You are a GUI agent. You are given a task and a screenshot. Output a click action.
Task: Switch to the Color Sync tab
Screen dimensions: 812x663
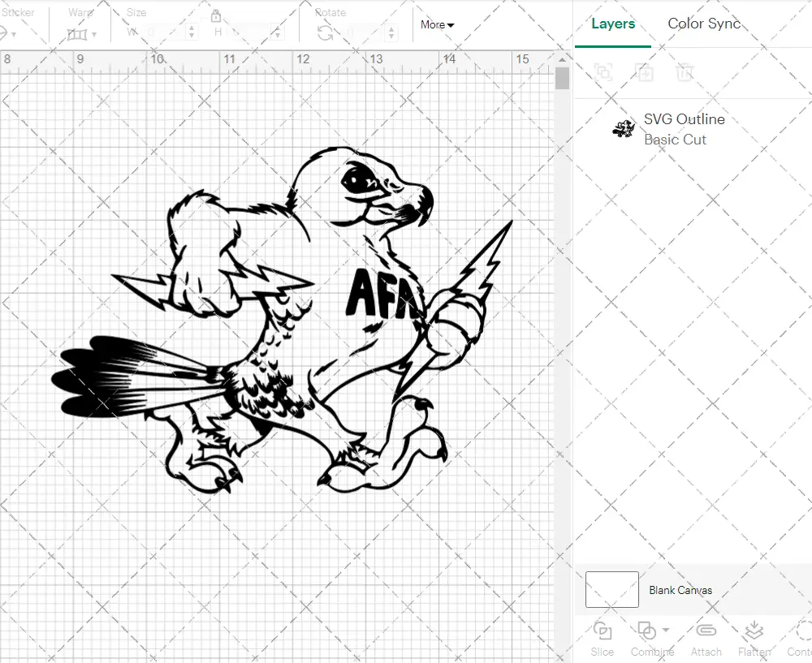click(x=704, y=24)
